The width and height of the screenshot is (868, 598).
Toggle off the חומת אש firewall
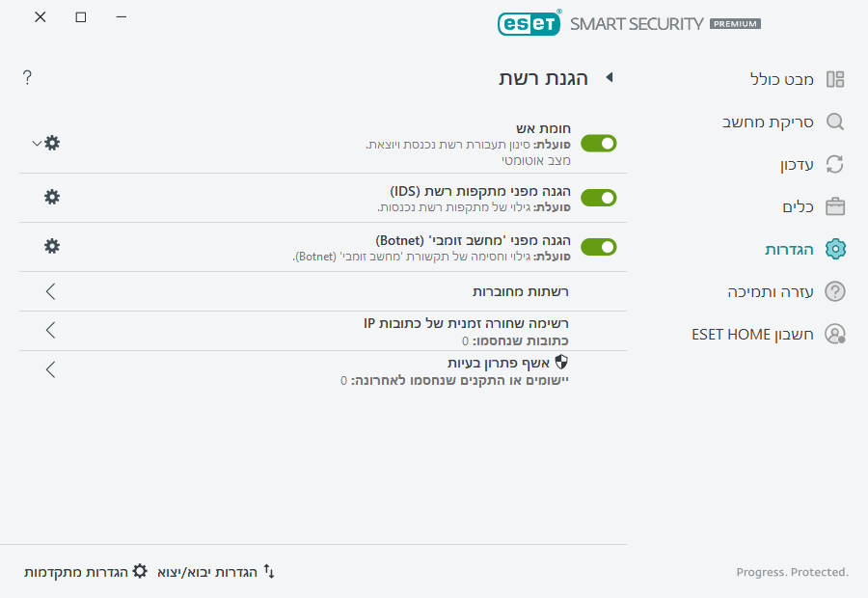(x=598, y=143)
